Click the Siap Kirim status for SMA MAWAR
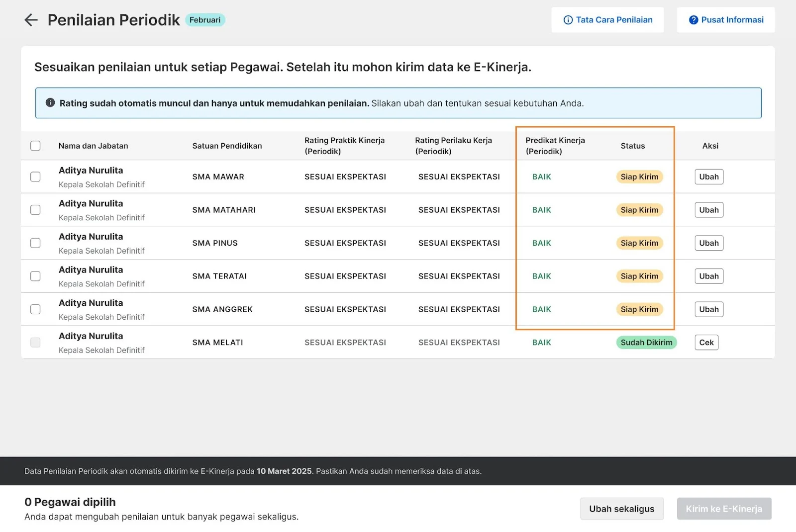The height and width of the screenshot is (532, 796). (639, 177)
